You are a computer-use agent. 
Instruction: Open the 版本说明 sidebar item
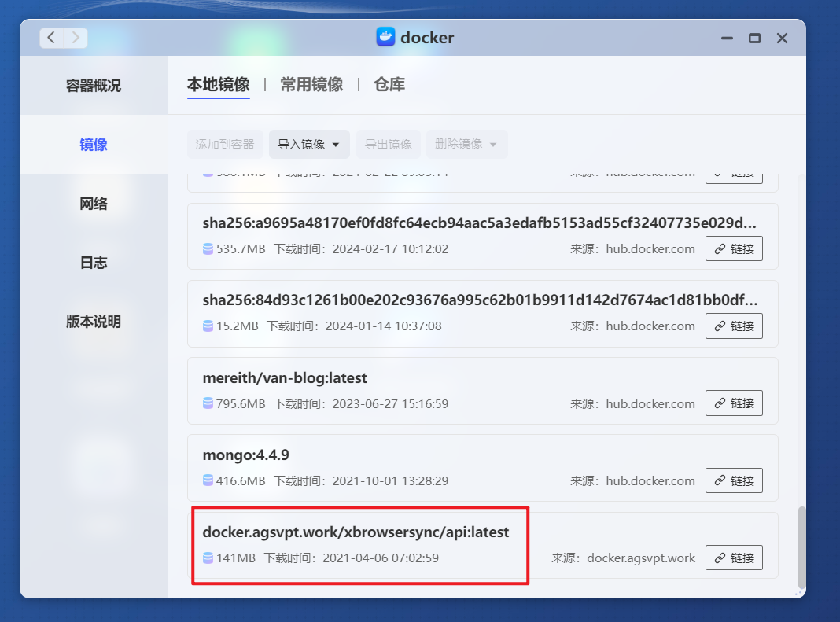[x=94, y=322]
